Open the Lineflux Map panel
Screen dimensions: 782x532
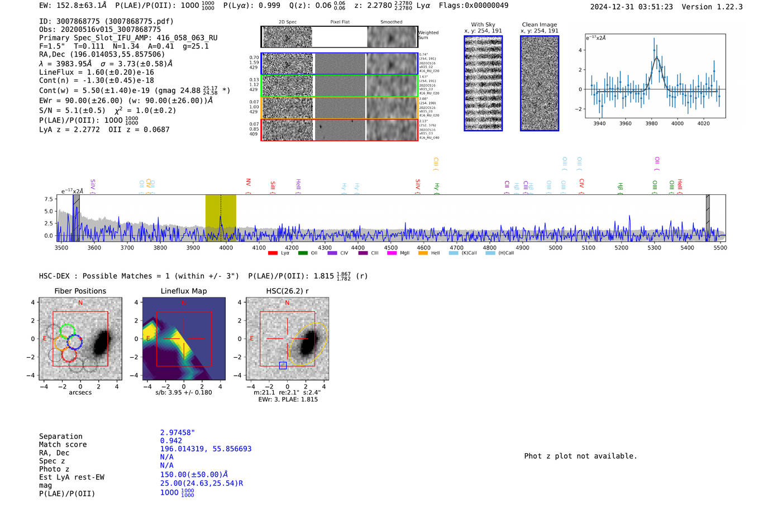[184, 339]
